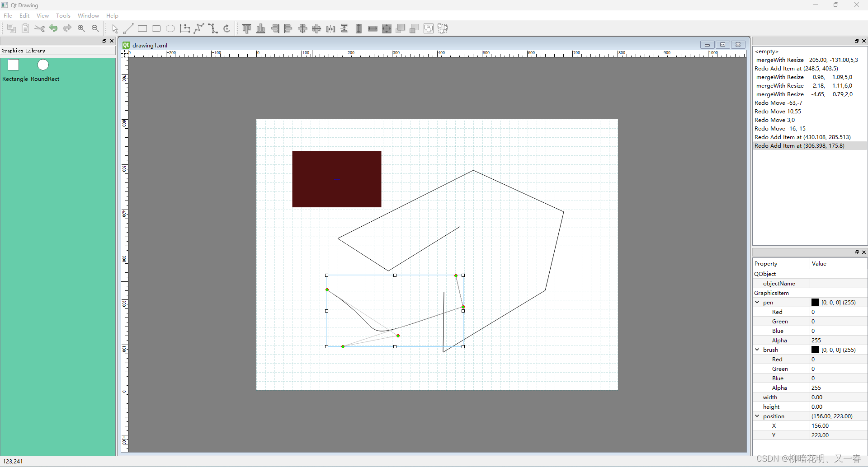This screenshot has width=868, height=467.
Task: Select the Rotate tool
Action: pyautogui.click(x=226, y=28)
